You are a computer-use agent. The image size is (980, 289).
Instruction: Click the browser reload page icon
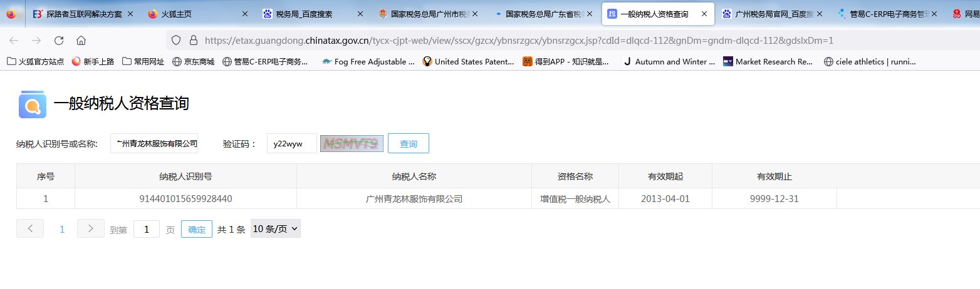pos(59,41)
